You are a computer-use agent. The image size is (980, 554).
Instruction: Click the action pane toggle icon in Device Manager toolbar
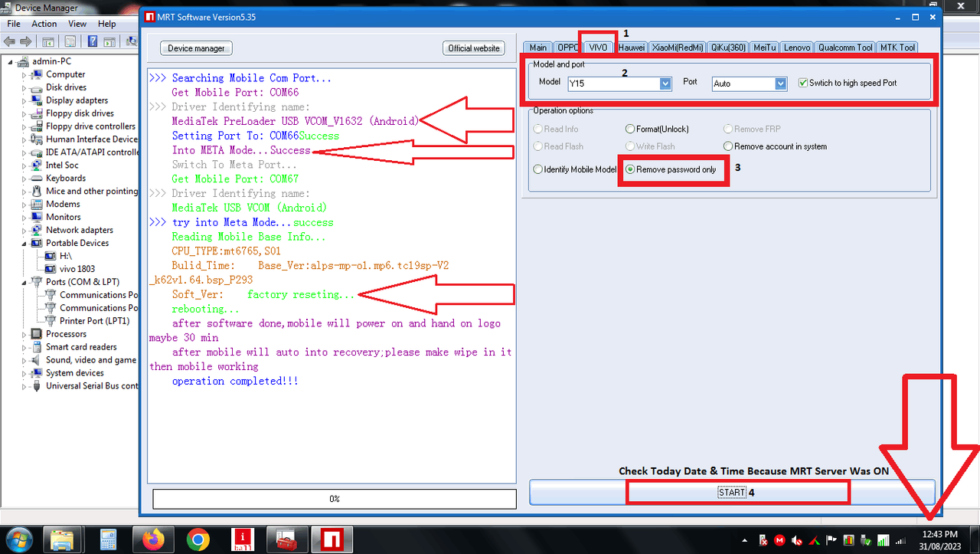[109, 41]
